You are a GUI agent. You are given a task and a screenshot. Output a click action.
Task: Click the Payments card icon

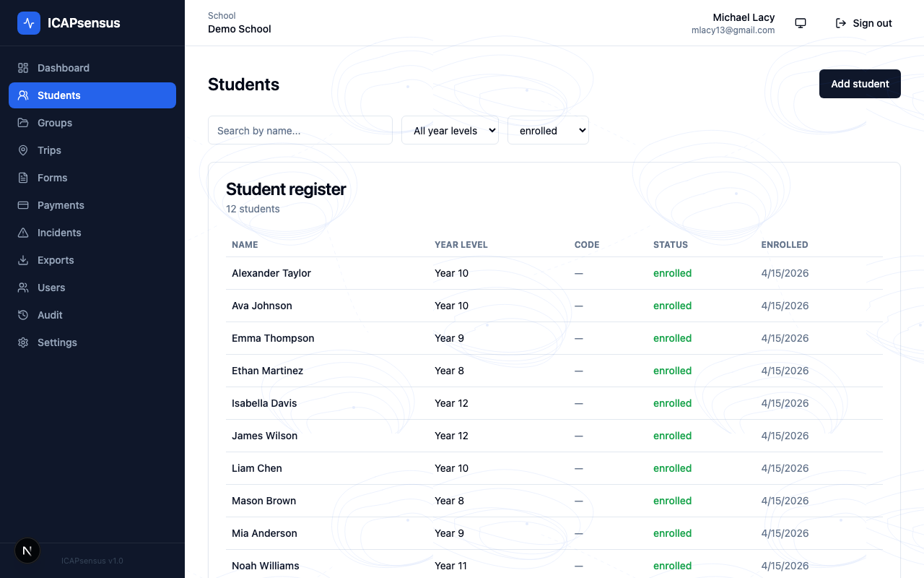(23, 204)
